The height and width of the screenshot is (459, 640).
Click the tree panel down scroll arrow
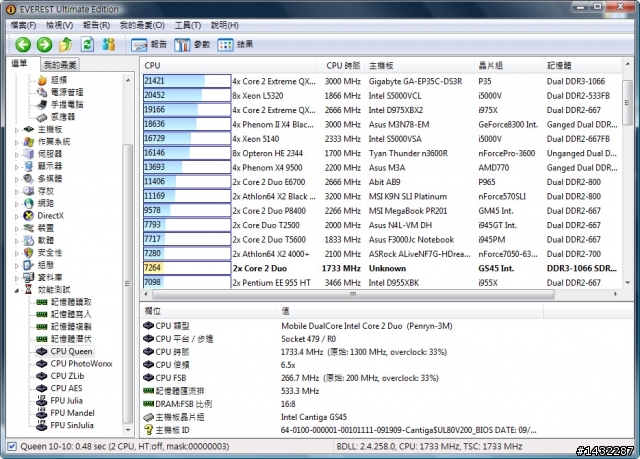coord(128,430)
